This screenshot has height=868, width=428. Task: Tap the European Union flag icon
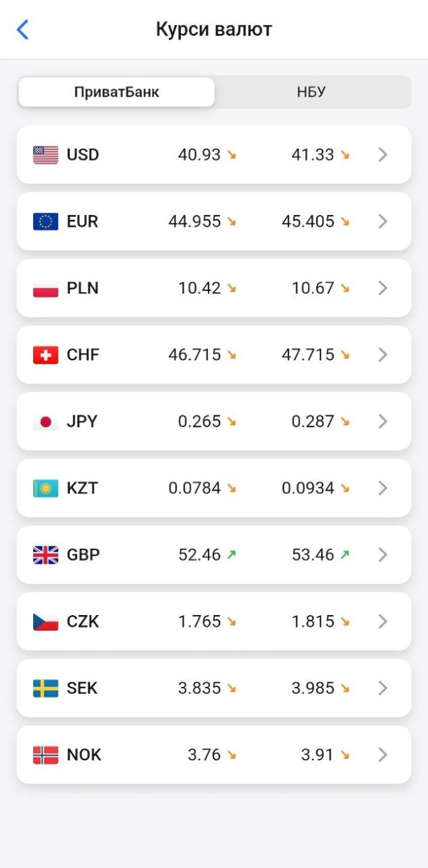[x=46, y=222]
